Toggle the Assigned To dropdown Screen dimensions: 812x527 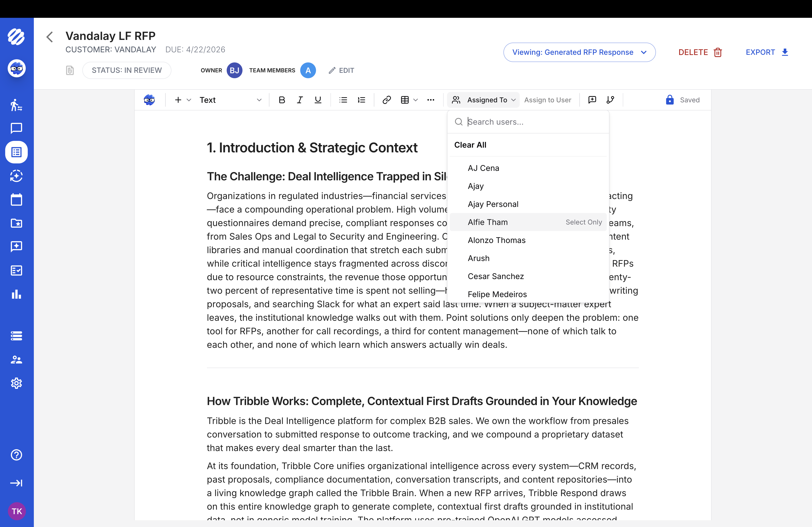click(483, 100)
